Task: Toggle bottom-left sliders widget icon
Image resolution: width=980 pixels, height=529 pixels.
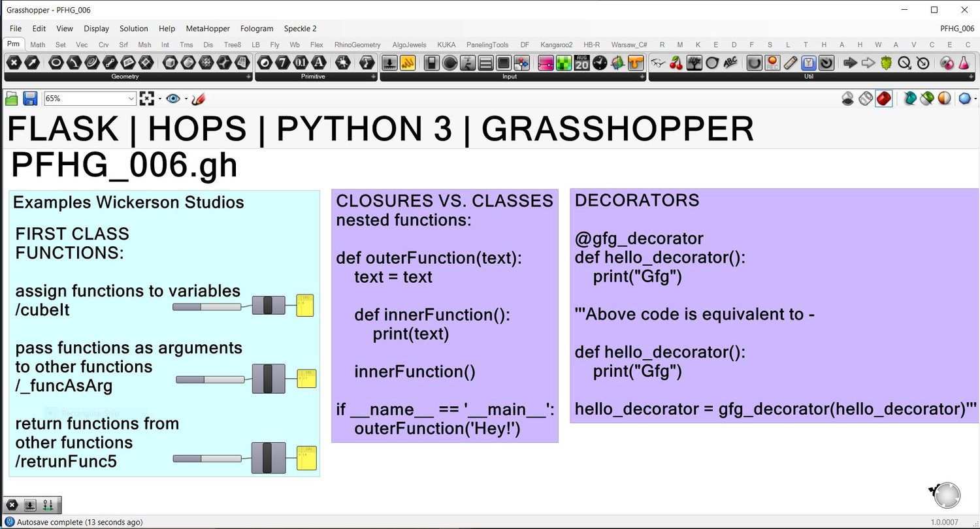Action: pyautogui.click(x=48, y=505)
